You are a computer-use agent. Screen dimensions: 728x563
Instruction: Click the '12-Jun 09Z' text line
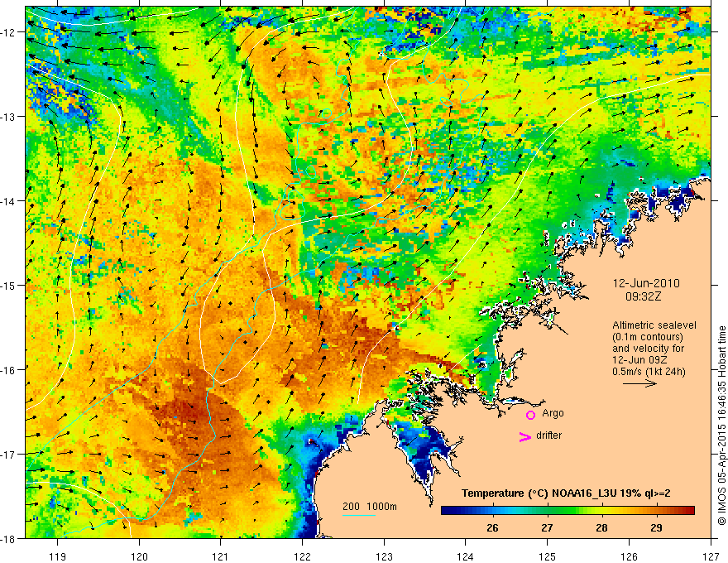639,360
